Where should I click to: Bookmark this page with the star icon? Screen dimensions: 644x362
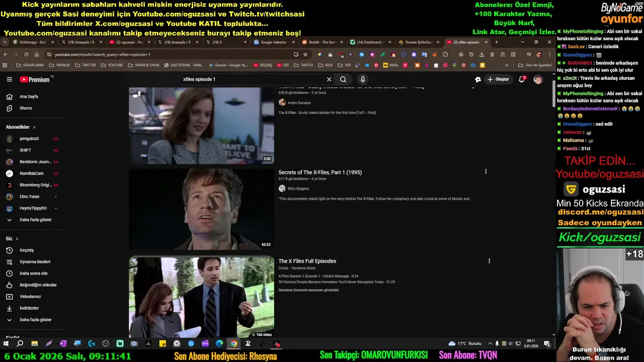[305, 54]
